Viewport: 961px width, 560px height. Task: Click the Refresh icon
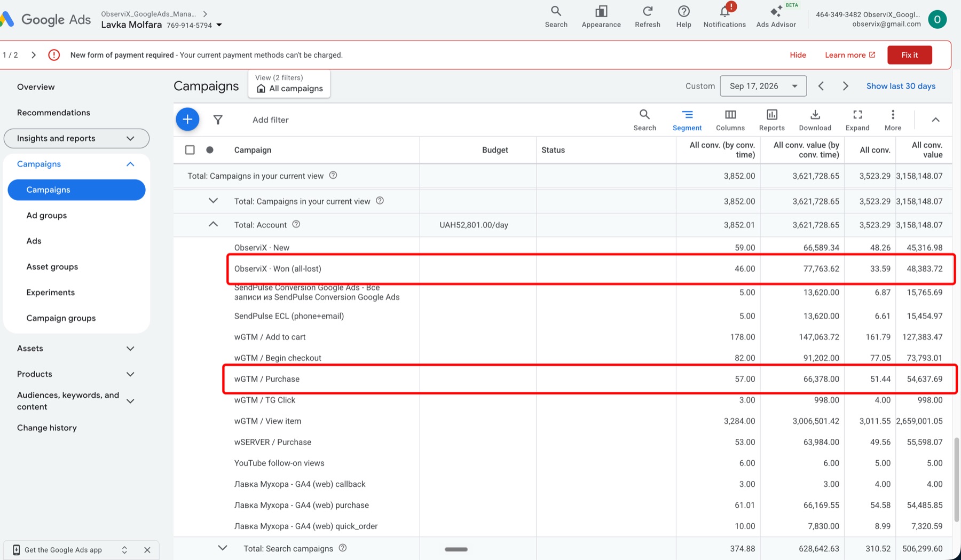tap(648, 17)
